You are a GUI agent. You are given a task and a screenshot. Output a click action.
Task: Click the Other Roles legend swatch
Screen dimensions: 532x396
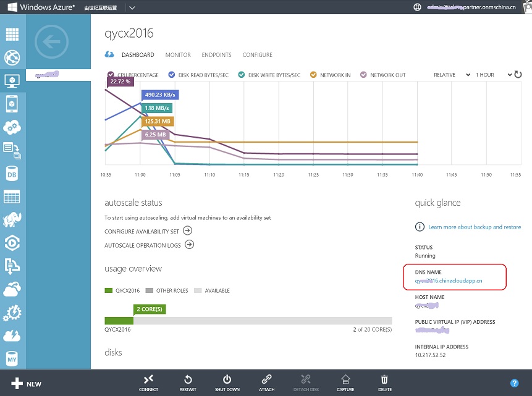150,290
